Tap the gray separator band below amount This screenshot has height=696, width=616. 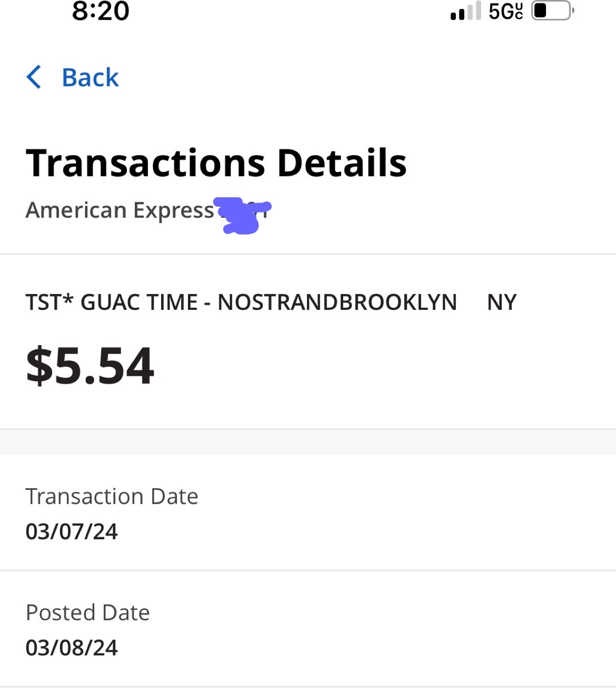[308, 442]
